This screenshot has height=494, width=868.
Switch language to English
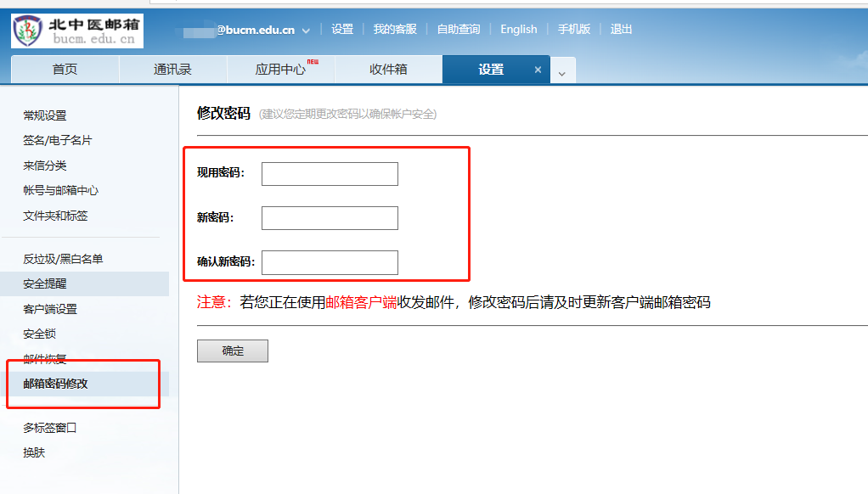pyautogui.click(x=518, y=29)
